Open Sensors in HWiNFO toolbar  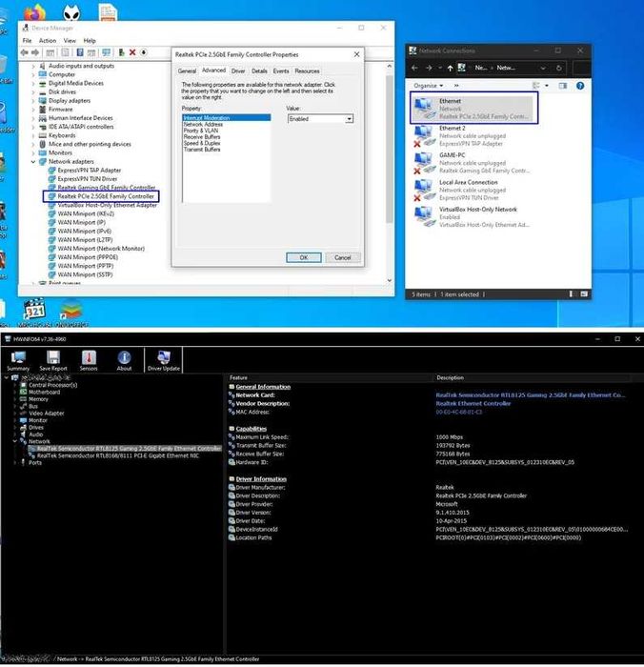coord(89,361)
